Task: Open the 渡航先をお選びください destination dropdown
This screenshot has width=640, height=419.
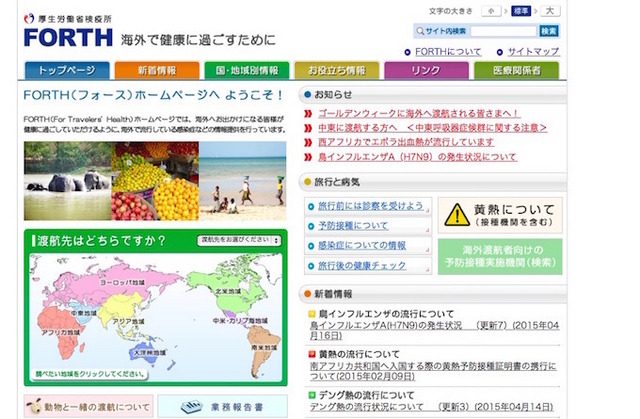Action: tap(239, 240)
